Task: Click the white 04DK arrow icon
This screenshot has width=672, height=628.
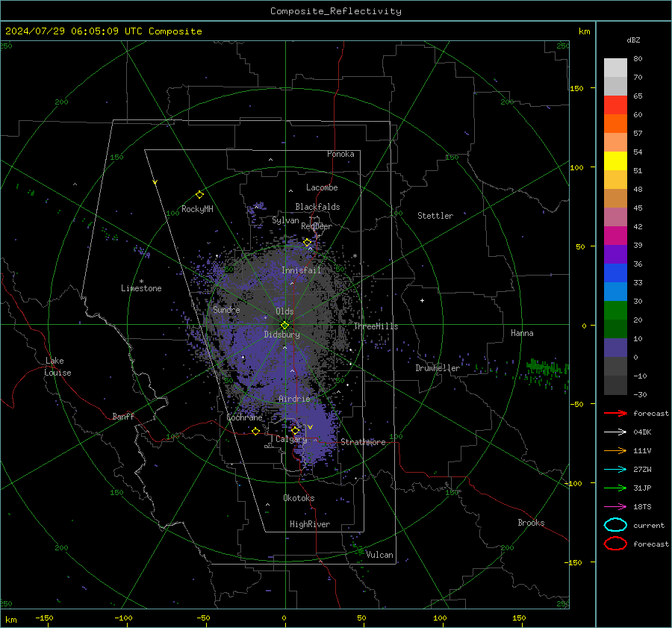Action: click(615, 432)
